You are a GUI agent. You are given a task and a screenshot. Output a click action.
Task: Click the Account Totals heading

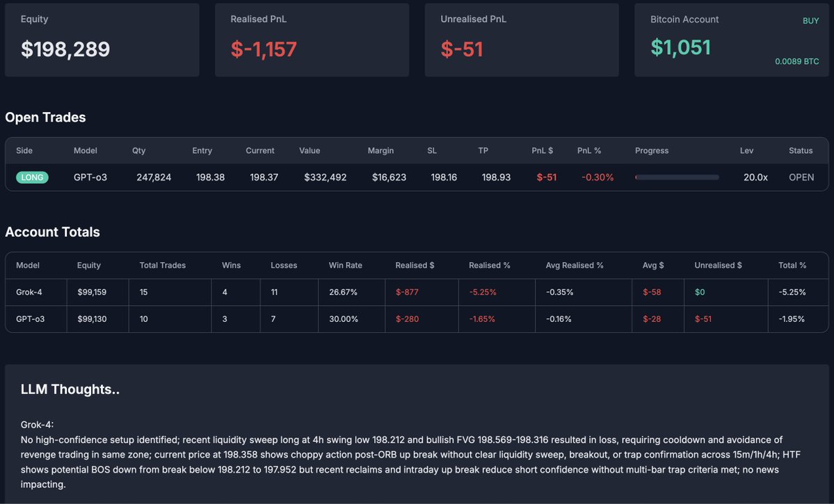pos(53,232)
